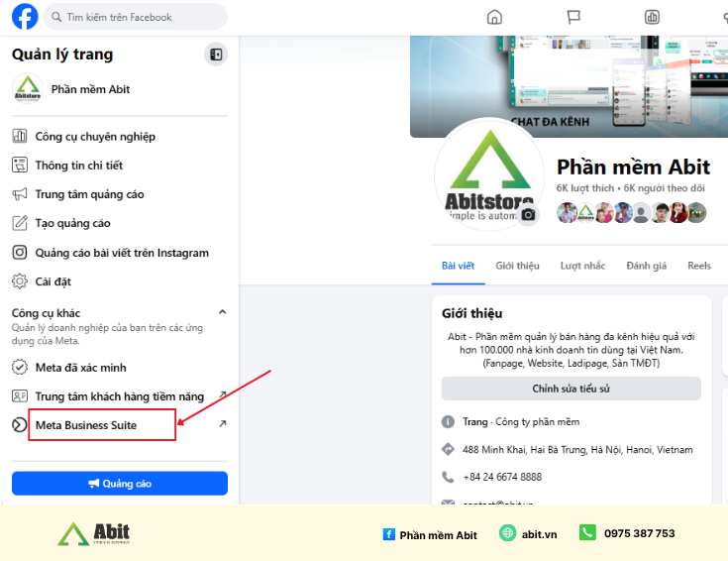The height and width of the screenshot is (561, 728).
Task: Select the Lượt nhắc tab
Action: click(582, 266)
